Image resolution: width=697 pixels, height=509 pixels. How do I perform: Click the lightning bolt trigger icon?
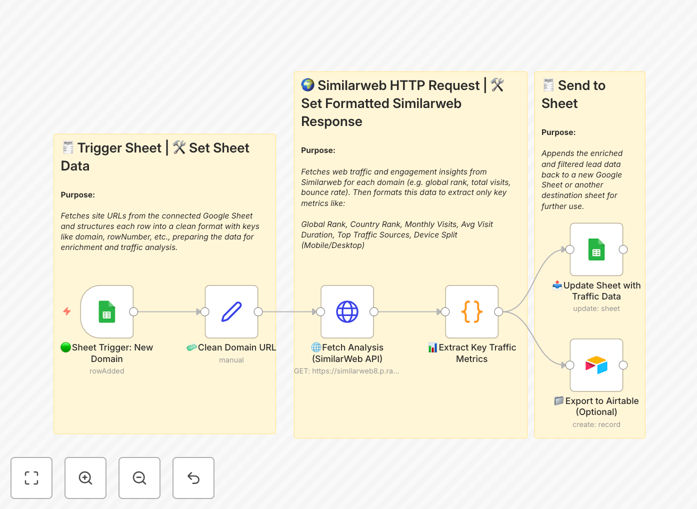[x=67, y=311]
